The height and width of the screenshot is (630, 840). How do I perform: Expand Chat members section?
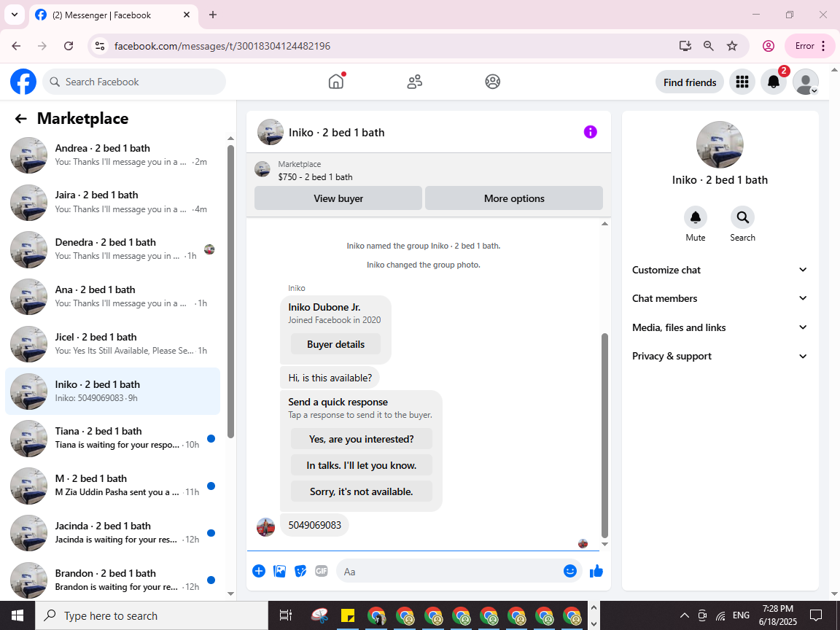pyautogui.click(x=720, y=298)
